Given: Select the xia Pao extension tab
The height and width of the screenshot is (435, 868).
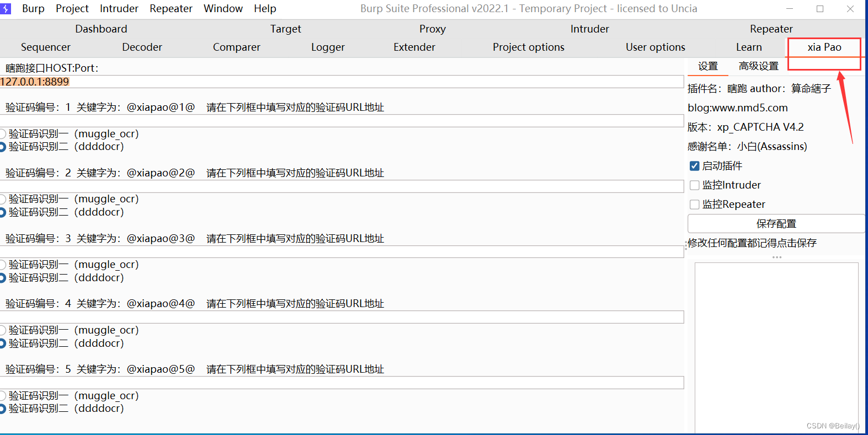Looking at the screenshot, I should click(824, 47).
